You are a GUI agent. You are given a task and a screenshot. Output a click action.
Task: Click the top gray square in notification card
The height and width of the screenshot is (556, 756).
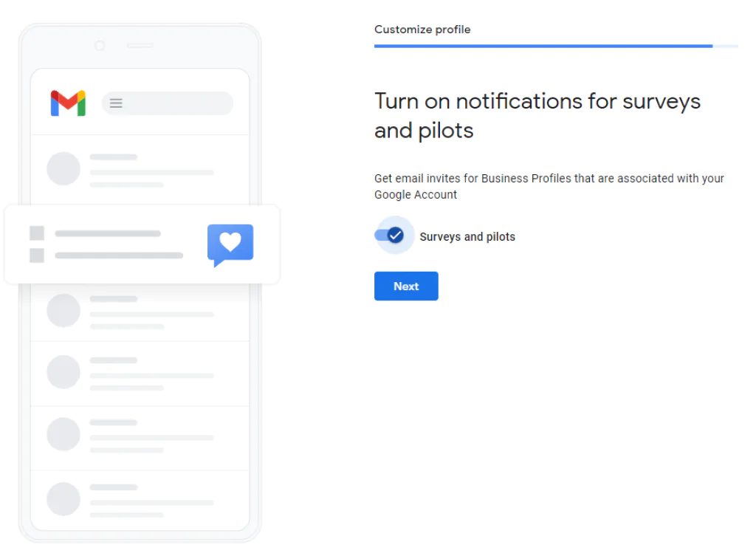(x=37, y=233)
